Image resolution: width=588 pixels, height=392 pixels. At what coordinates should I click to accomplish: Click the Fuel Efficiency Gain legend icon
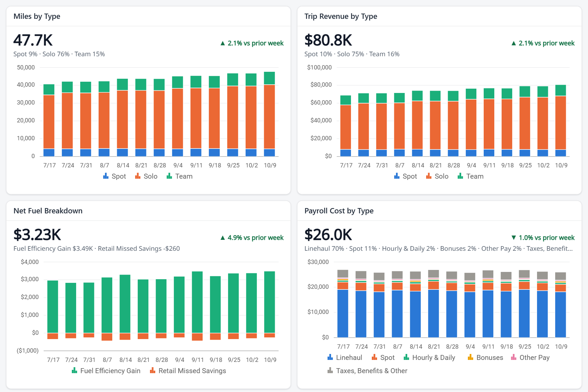[x=74, y=370]
